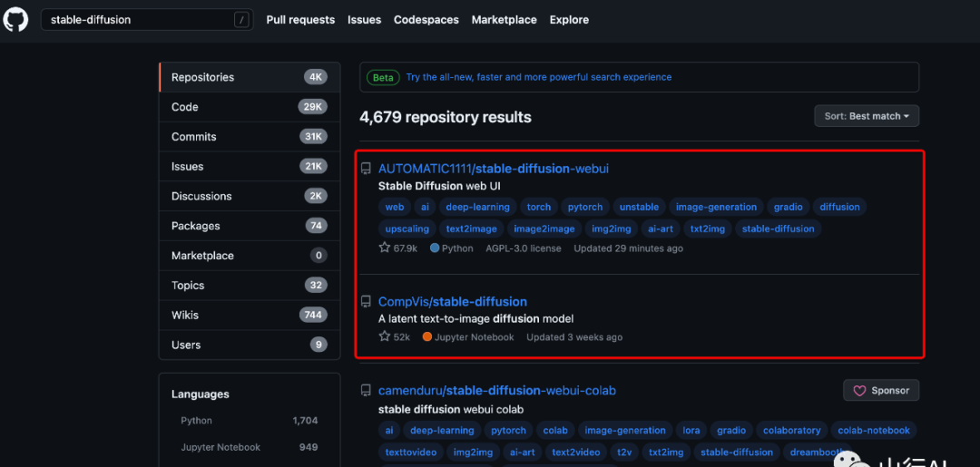
Task: Select Marketplace in the sidebar list
Action: coord(250,256)
